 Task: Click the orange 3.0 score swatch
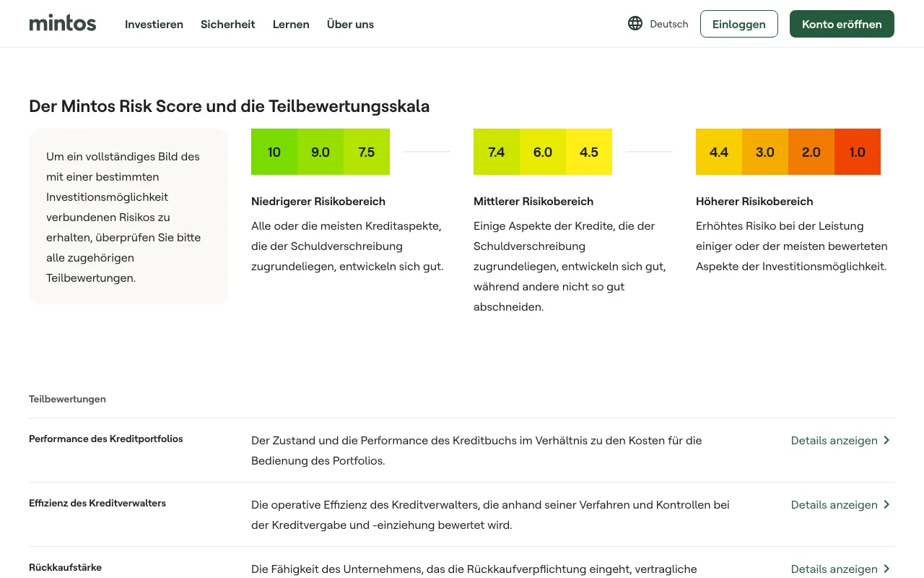click(x=765, y=152)
